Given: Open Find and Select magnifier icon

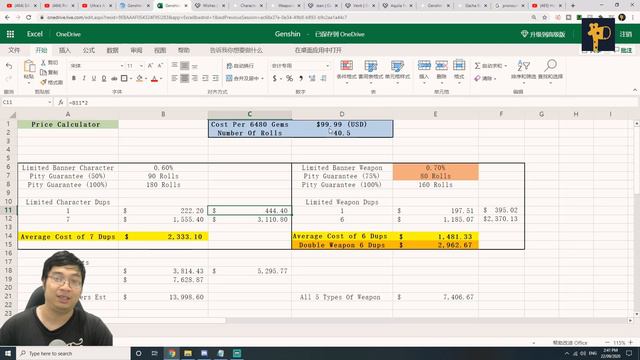Looking at the screenshot, I should coord(550,65).
